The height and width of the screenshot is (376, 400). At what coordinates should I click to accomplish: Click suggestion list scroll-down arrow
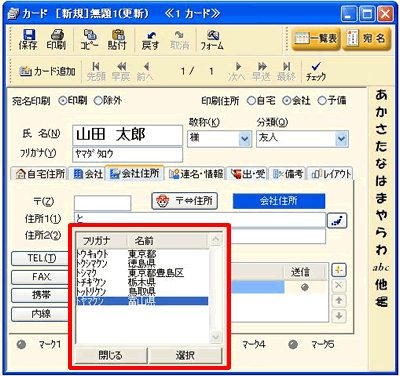[216, 338]
